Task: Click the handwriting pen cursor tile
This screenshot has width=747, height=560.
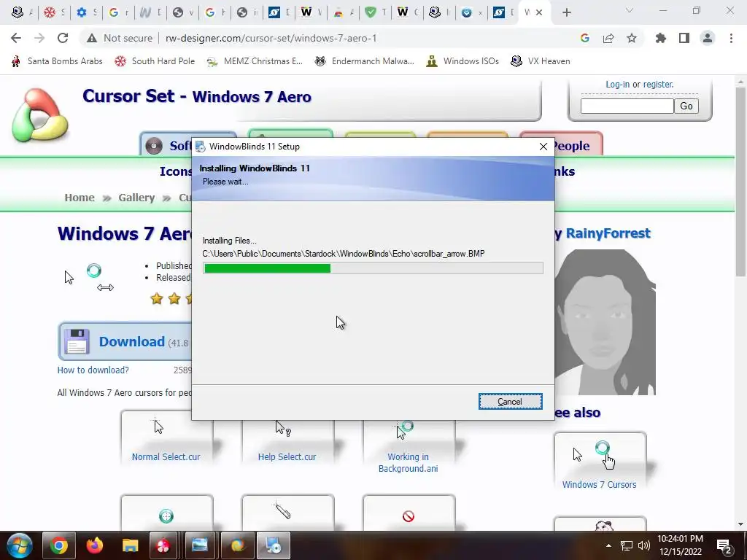Action: tap(287, 513)
